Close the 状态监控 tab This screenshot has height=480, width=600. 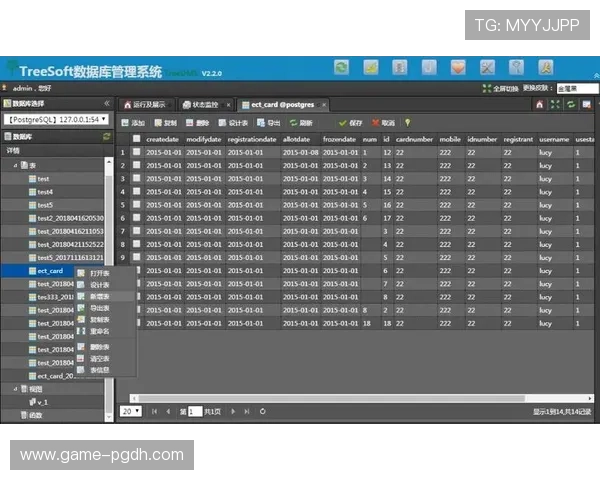coord(228,105)
